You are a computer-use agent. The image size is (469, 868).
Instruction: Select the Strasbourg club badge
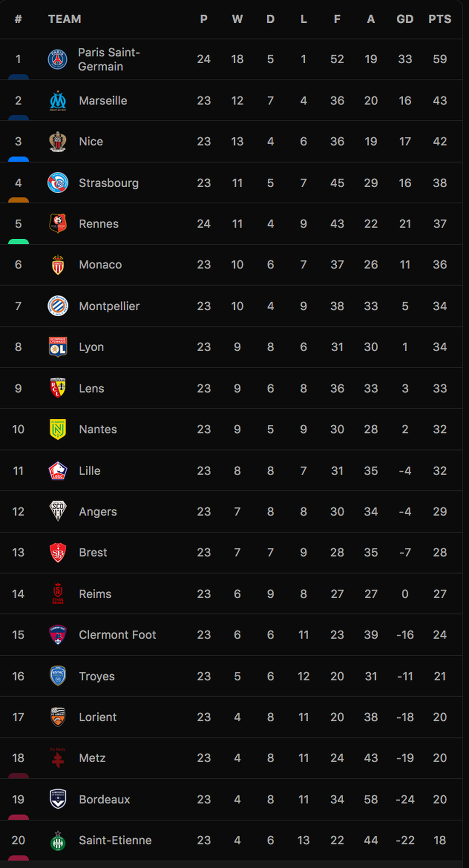click(x=58, y=183)
